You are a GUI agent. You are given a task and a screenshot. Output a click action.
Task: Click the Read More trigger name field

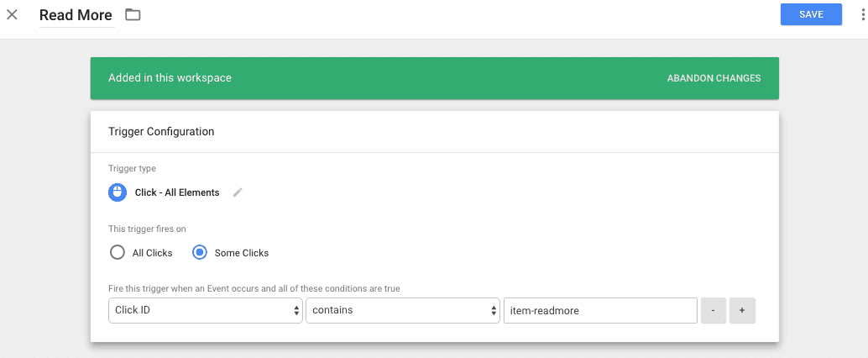76,15
